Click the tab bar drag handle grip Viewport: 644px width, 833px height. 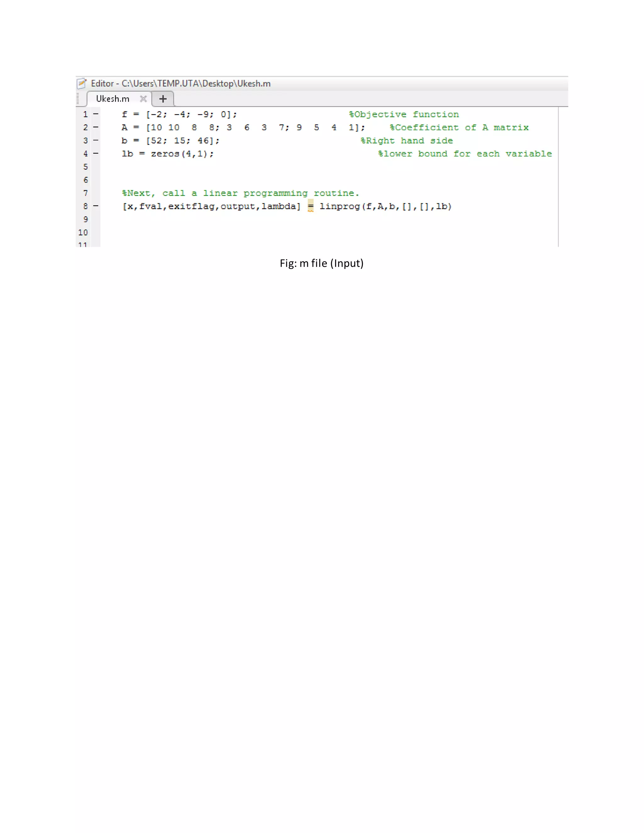[x=78, y=99]
